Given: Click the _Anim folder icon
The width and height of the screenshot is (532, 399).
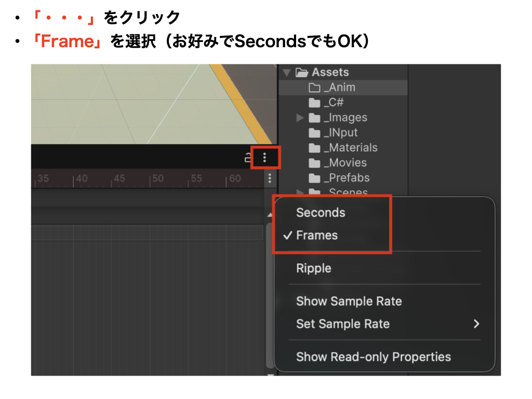Looking at the screenshot, I should [x=314, y=87].
